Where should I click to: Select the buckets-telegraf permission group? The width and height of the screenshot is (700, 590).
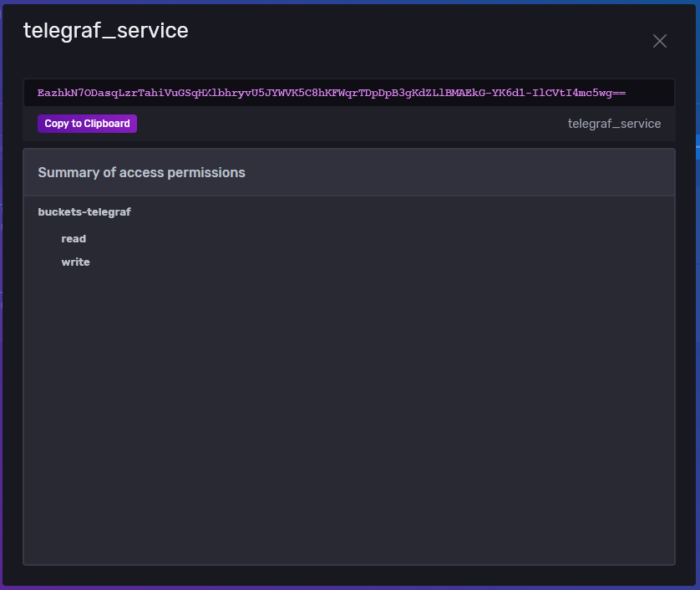[84, 211]
